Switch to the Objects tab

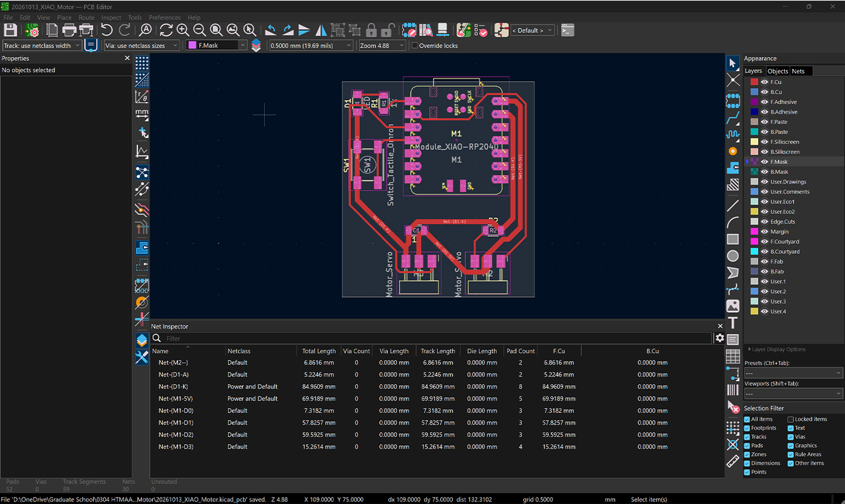777,71
